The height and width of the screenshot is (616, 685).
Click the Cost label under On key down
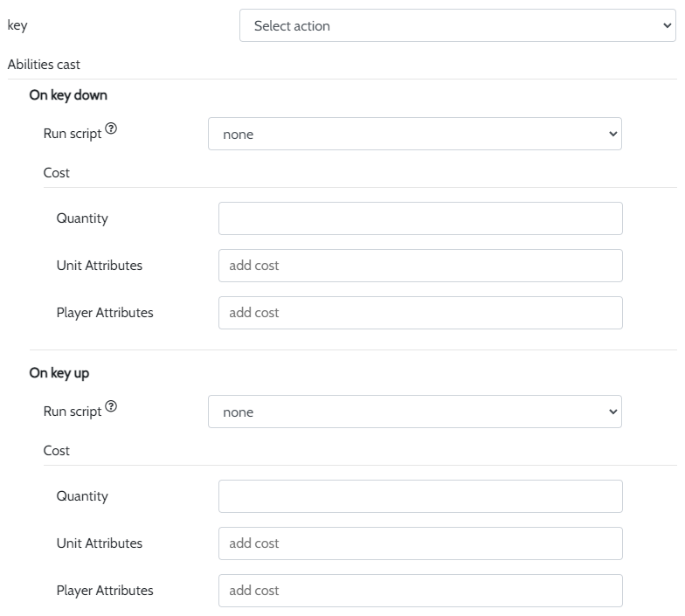coord(57,173)
